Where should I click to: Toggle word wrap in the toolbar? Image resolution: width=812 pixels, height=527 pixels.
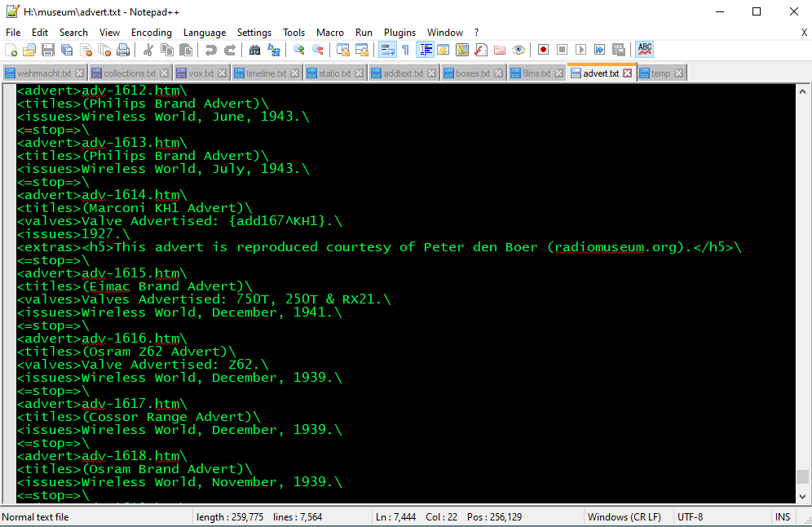(387, 50)
